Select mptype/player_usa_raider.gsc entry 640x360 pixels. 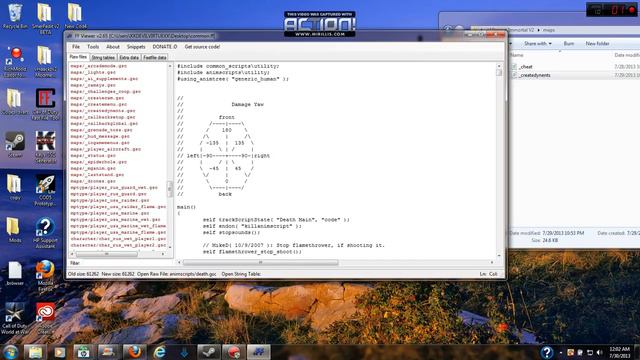click(109, 200)
